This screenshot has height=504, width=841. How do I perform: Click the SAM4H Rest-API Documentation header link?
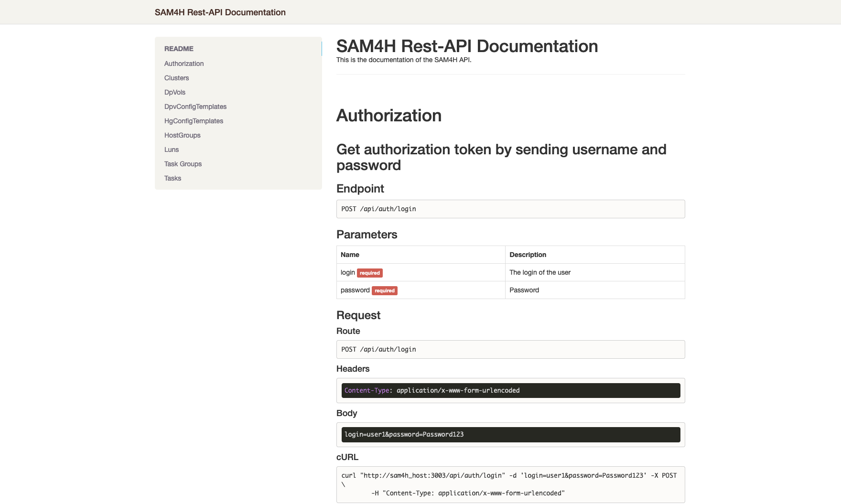[220, 12]
